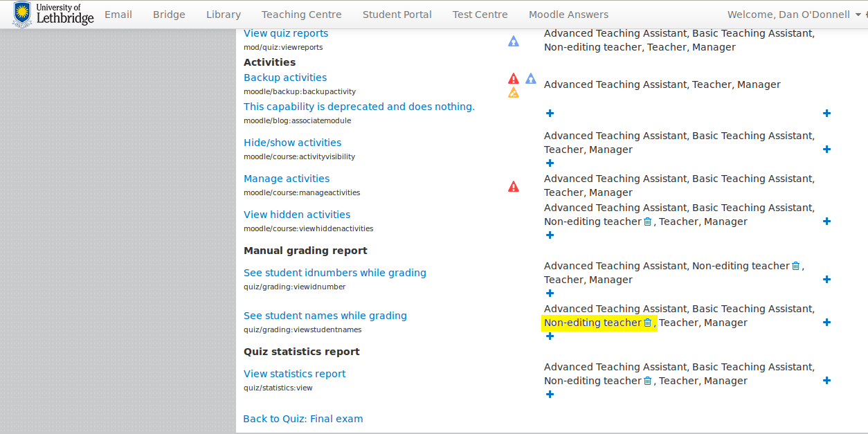The width and height of the screenshot is (868, 434).
Task: Remove Non-editing teacher from View statistics report
Action: (x=648, y=381)
